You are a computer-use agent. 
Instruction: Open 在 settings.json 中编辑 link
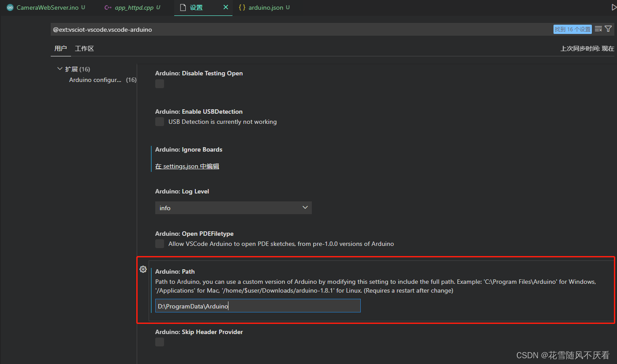click(x=187, y=166)
